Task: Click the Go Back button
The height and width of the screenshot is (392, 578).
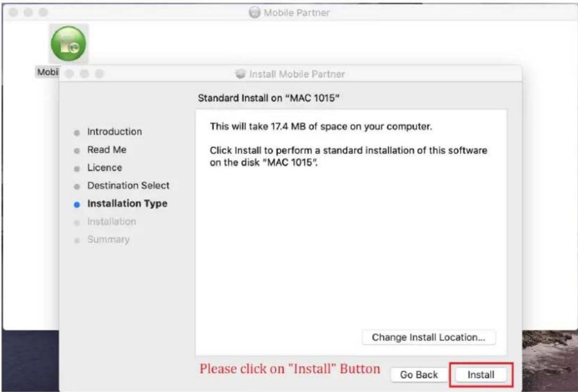Action: pyautogui.click(x=419, y=374)
